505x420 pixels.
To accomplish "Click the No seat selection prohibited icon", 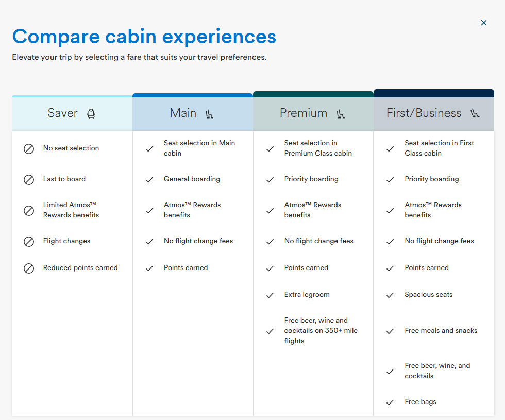I will 29,148.
